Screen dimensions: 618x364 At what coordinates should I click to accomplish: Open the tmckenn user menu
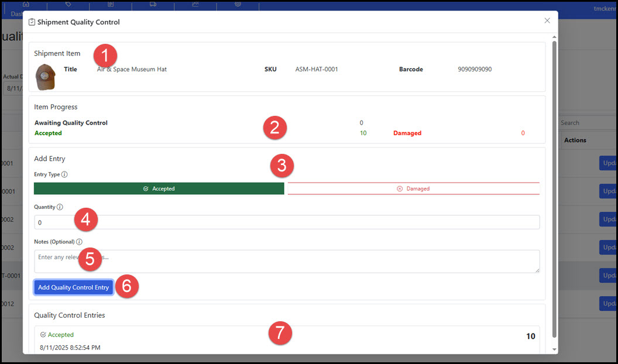pyautogui.click(x=605, y=8)
